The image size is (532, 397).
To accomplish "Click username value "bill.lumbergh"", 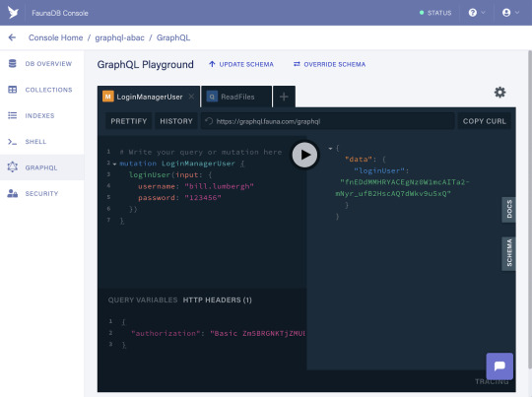I will click(219, 186).
